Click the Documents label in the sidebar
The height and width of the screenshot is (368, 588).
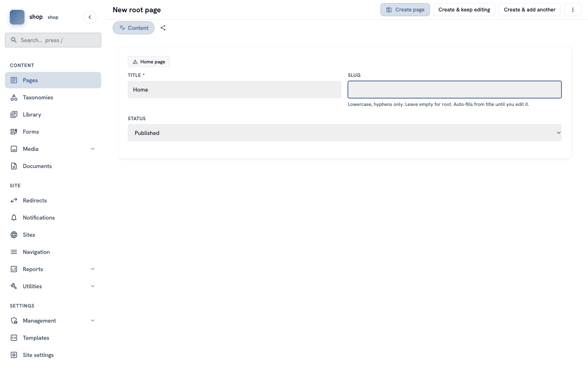[37, 166]
